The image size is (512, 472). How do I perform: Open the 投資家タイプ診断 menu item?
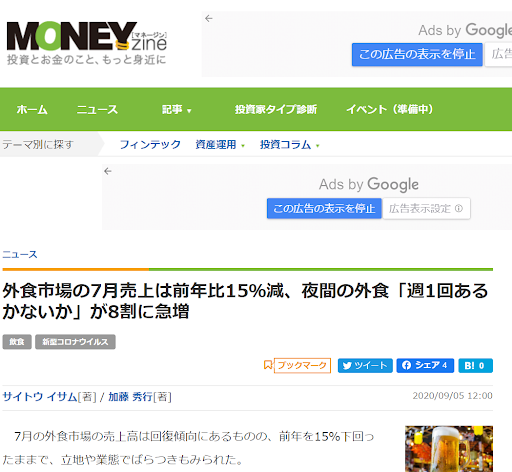click(x=276, y=110)
